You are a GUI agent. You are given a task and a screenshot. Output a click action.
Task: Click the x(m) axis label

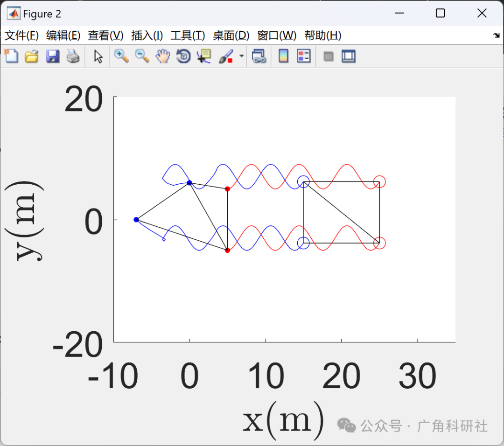click(x=283, y=421)
